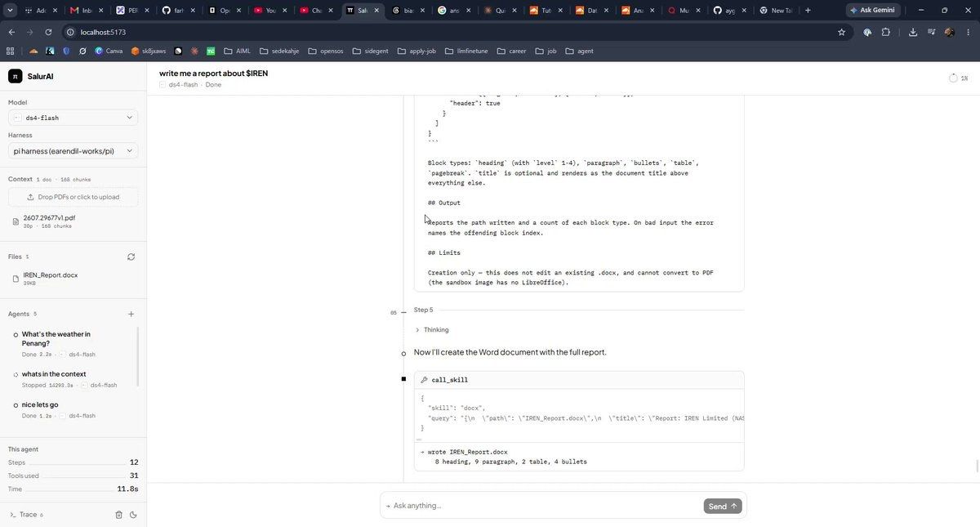Open a new browser tab
The height and width of the screenshot is (527, 980).
point(808,11)
